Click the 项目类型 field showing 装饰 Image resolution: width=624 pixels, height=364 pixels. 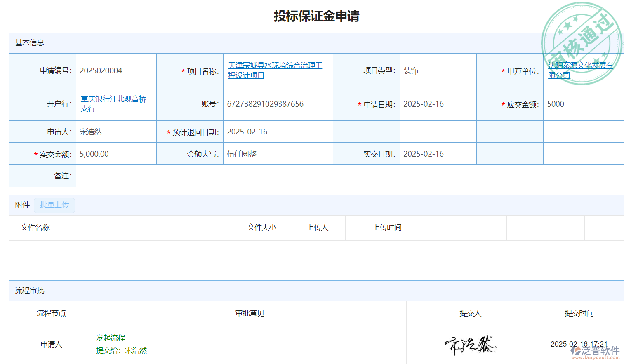pyautogui.click(x=411, y=70)
